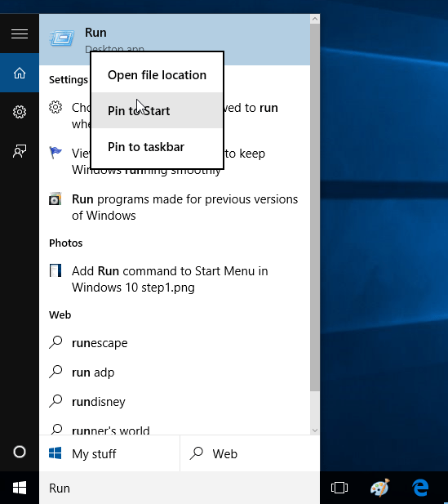
Task: Click the search box containing Run
Action: [x=180, y=488]
